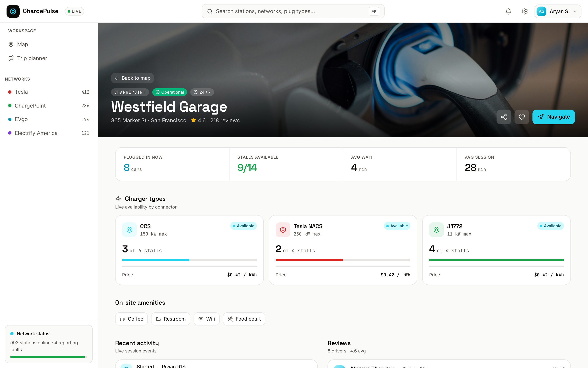Click the Network status cyan dot
588x368 pixels.
pyautogui.click(x=12, y=334)
